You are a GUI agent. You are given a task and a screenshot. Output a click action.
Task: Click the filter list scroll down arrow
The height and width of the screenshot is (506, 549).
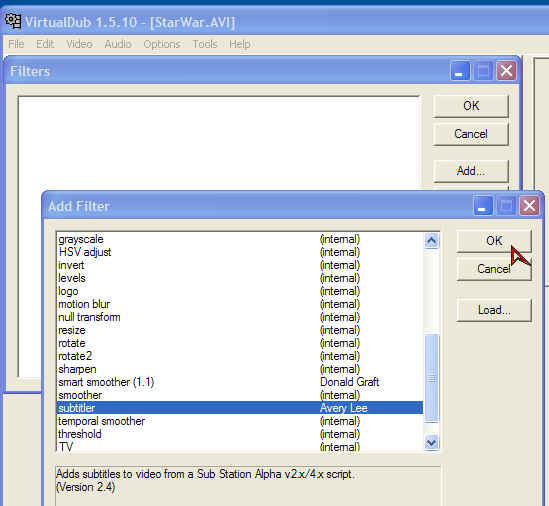pos(431,443)
